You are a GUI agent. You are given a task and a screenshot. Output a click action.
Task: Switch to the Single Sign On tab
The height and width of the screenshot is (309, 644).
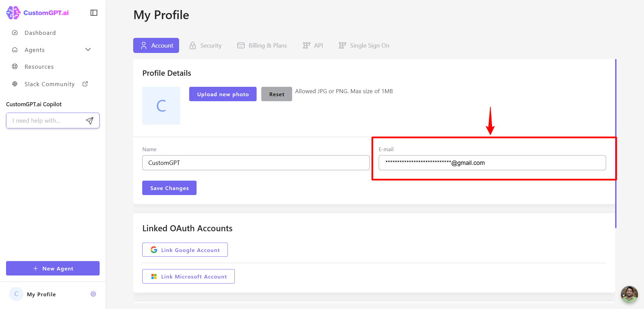(x=364, y=46)
